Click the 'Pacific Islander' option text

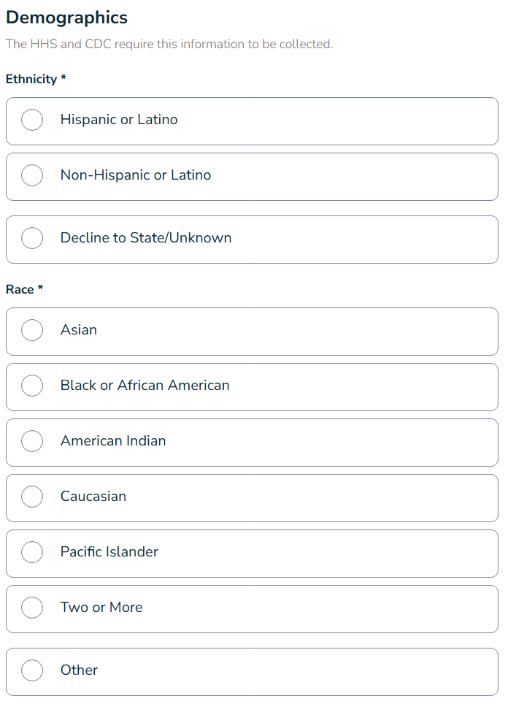pyautogui.click(x=110, y=552)
